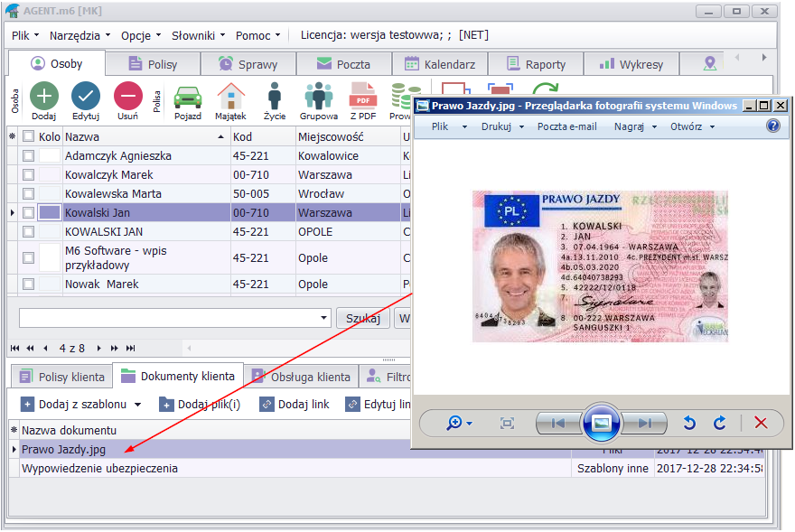795x532 pixels.
Task: Open Otwórz menu in photo viewer
Action: [x=692, y=126]
